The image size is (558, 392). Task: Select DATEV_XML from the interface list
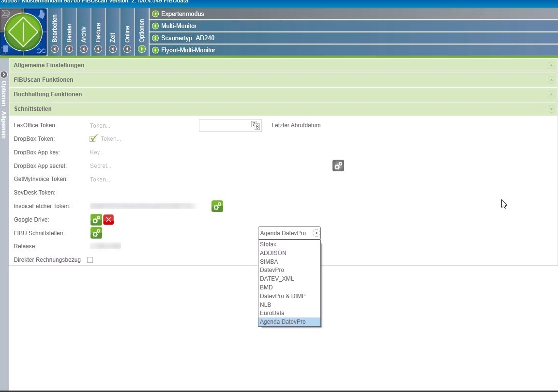(277, 279)
